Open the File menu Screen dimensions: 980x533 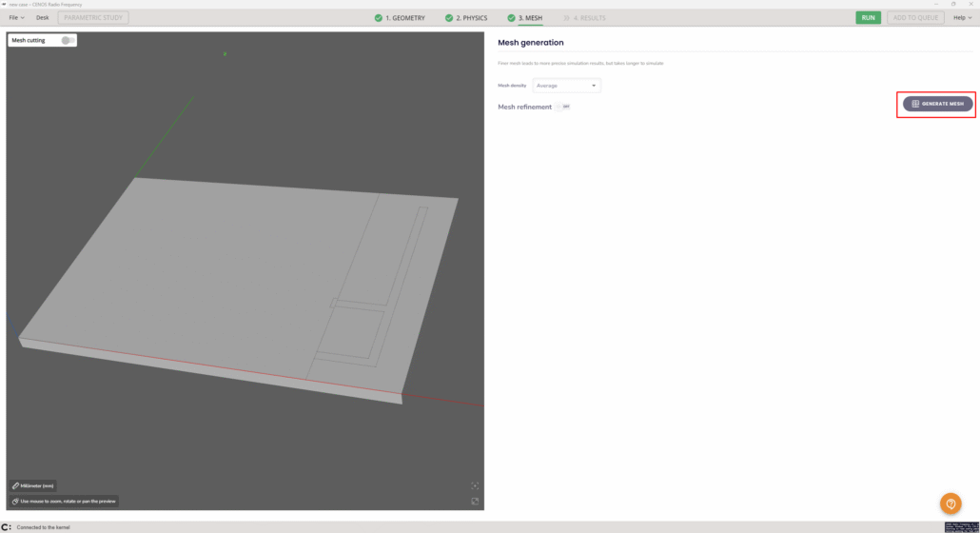16,18
